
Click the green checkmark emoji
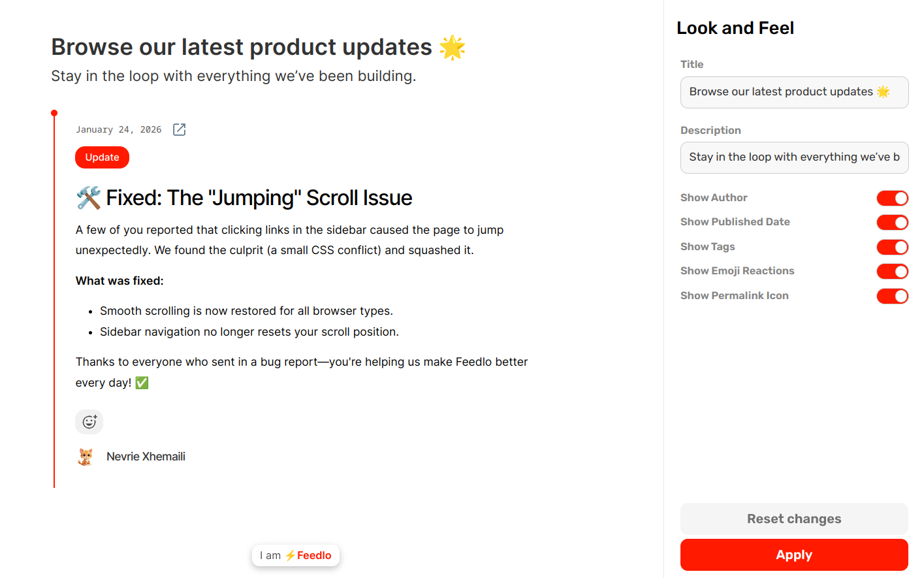[x=142, y=383]
